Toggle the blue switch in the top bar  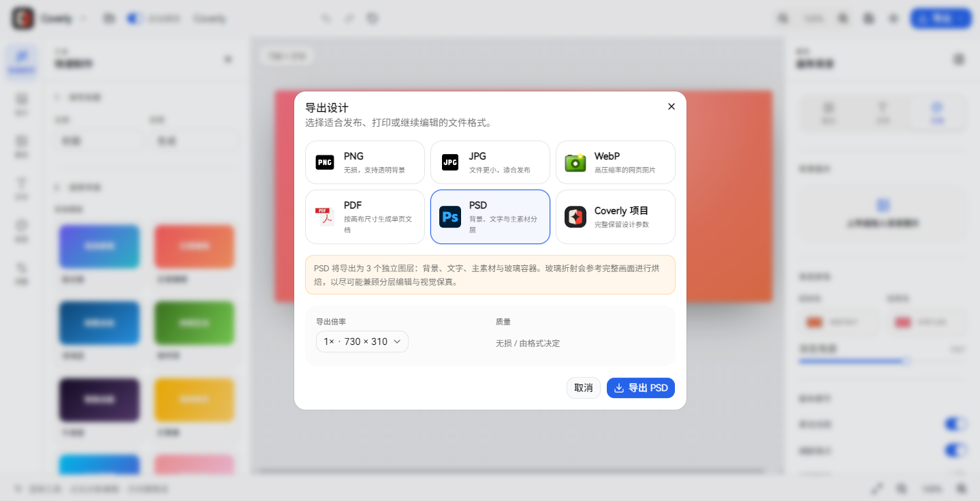click(x=134, y=18)
